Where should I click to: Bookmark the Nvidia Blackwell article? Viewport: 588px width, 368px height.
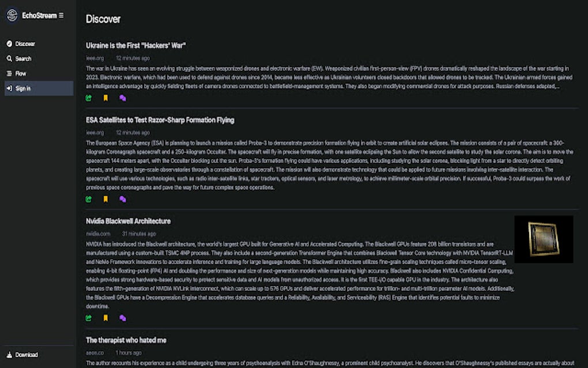point(105,317)
